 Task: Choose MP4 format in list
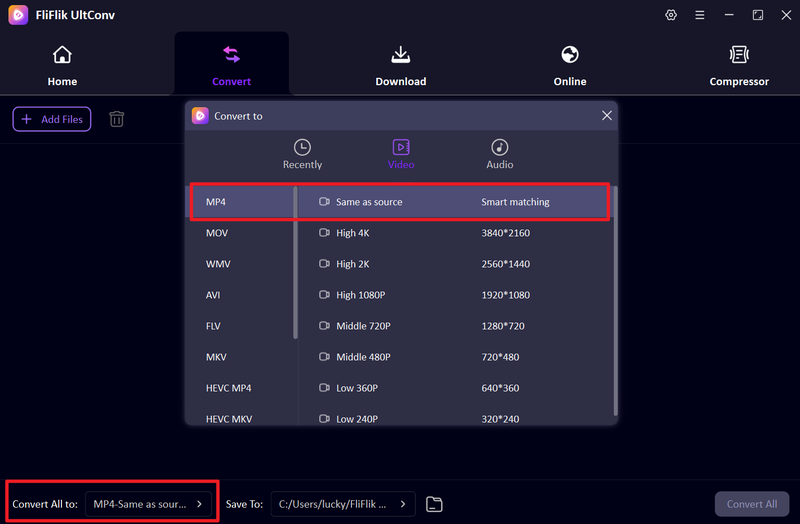point(240,202)
